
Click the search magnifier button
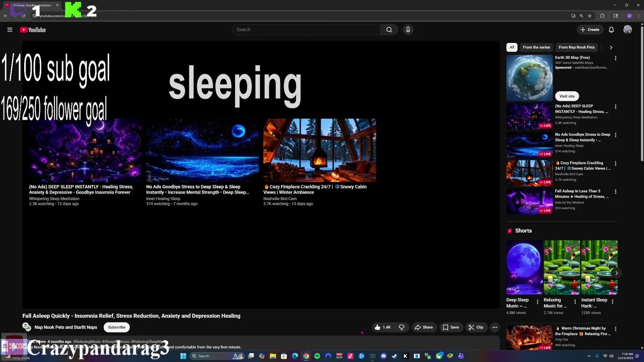389,30
